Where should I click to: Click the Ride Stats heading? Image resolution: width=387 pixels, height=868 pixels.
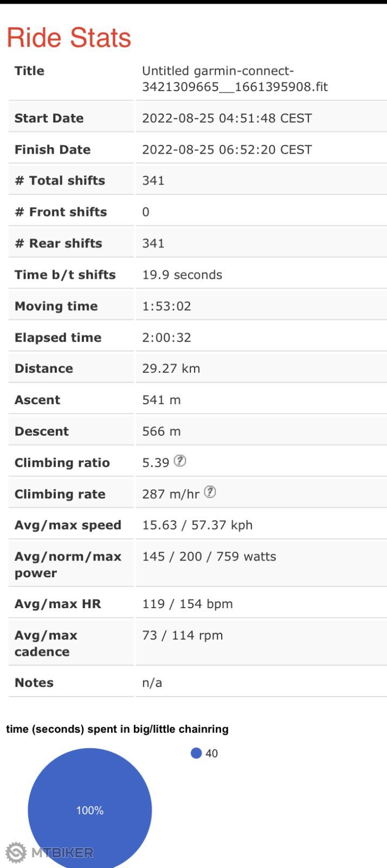point(69,38)
